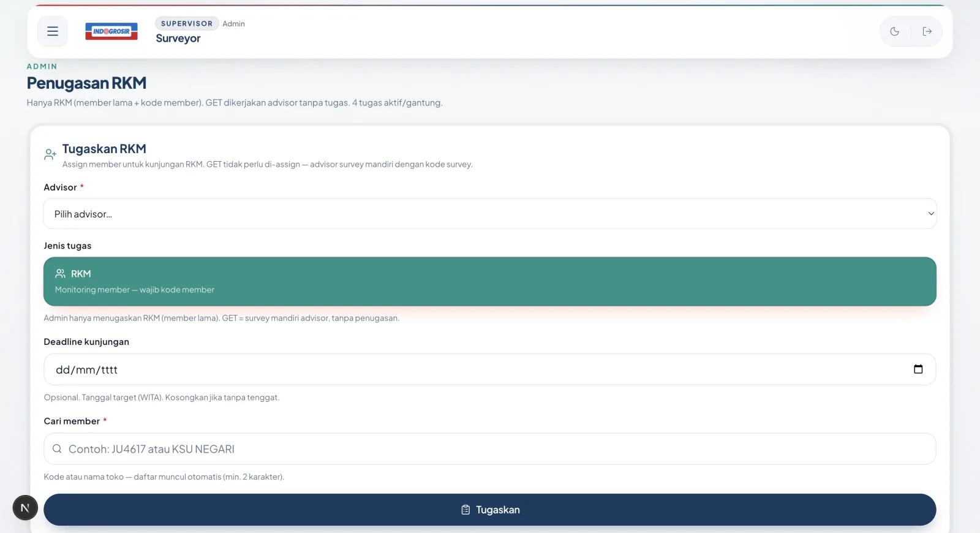Click the people icon in RKM card
Image resolution: width=980 pixels, height=533 pixels.
(x=61, y=273)
